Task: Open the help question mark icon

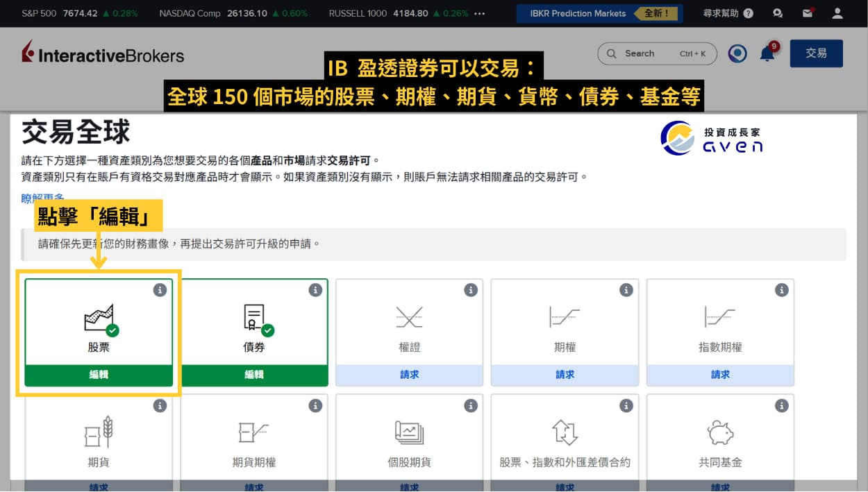Action: [748, 12]
